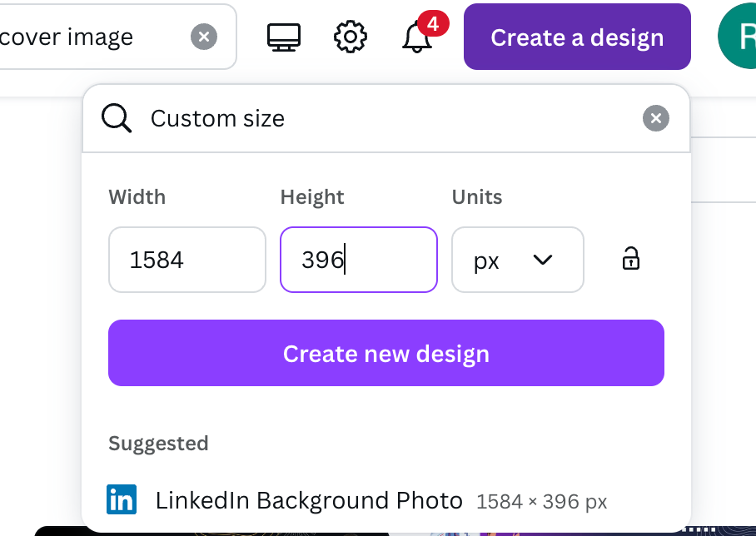The width and height of the screenshot is (756, 536).
Task: Select LinkedIn Background Photo suggestion
Action: point(309,500)
